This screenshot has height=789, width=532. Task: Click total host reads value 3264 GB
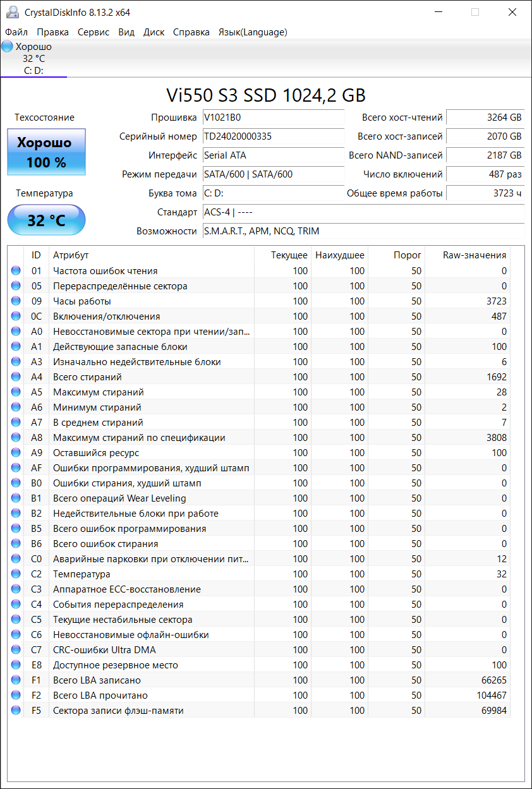pyautogui.click(x=485, y=117)
